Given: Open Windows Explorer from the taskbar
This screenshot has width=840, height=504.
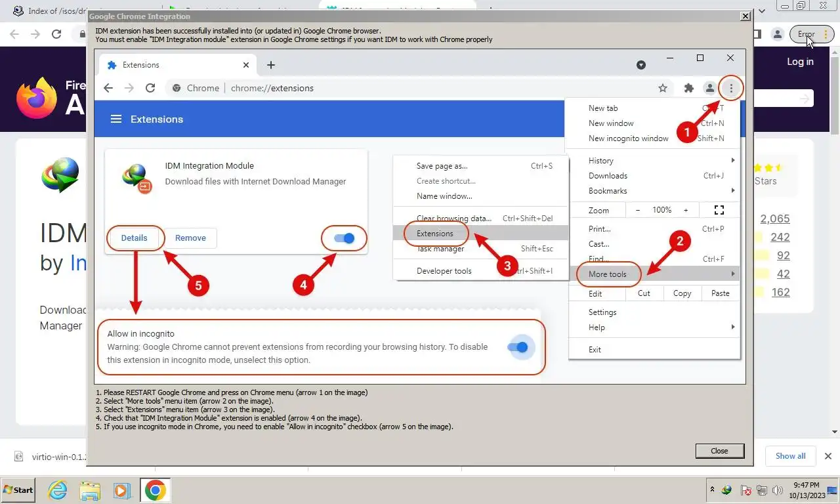Looking at the screenshot, I should coord(90,490).
